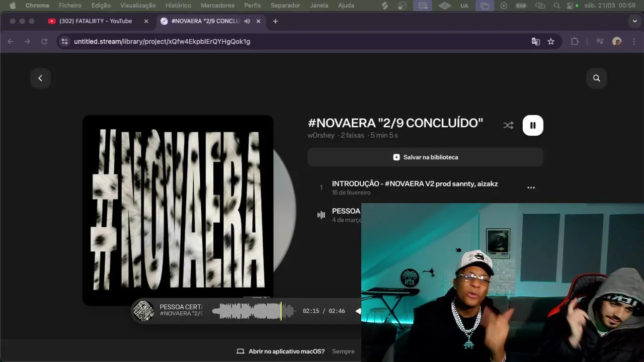Click PESSOA CERTA title in mini player
Viewport: 644px width, 362px height.
pos(181,307)
